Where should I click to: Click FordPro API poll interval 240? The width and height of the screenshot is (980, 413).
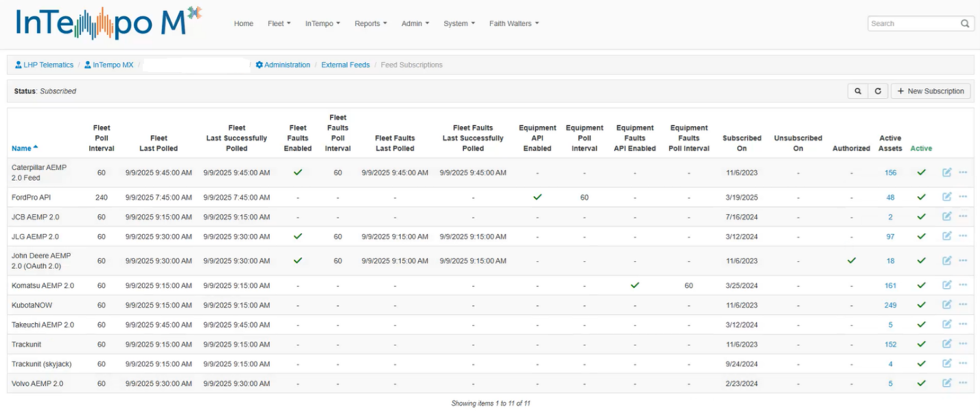pyautogui.click(x=102, y=197)
